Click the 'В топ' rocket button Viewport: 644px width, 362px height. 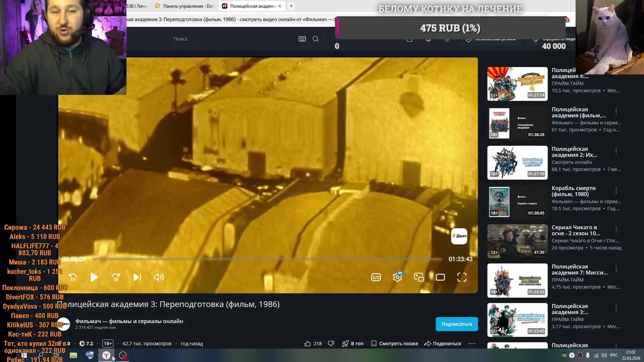(353, 343)
